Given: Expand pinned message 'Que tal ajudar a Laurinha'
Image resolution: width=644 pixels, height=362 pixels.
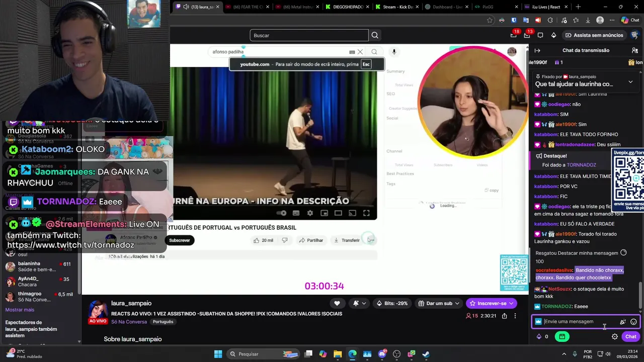Looking at the screenshot, I should [x=630, y=82].
